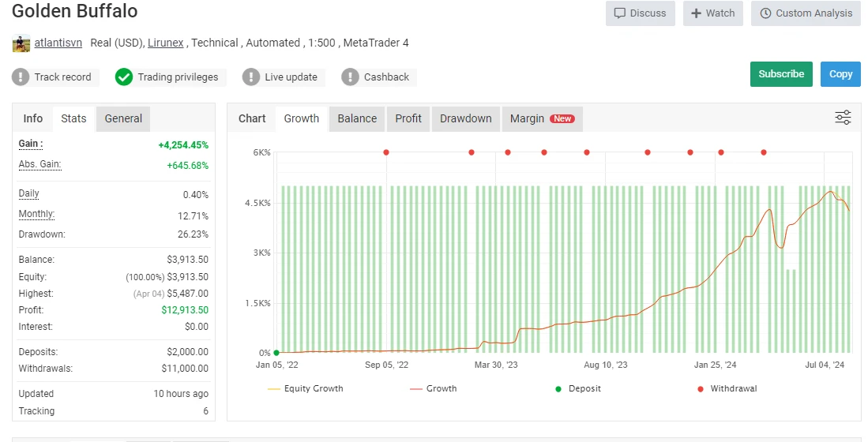Click the Track record warning icon
Viewport: 868px width, 442px height.
point(21,77)
